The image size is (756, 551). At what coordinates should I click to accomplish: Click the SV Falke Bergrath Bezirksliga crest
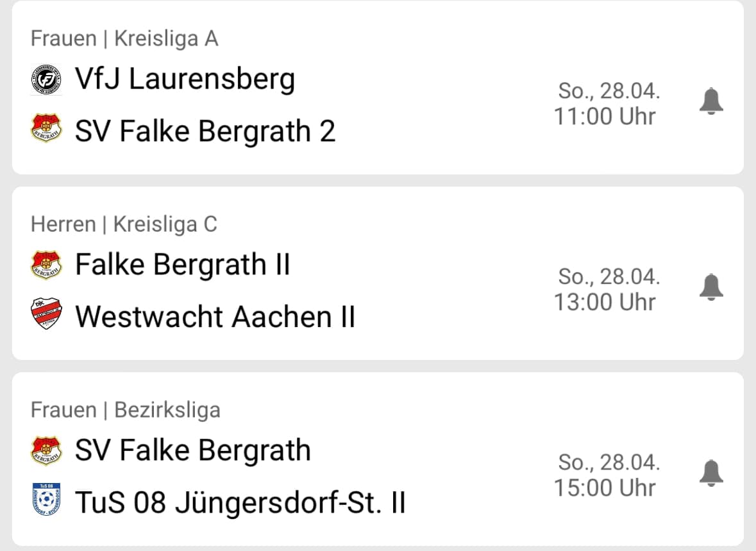[46, 451]
